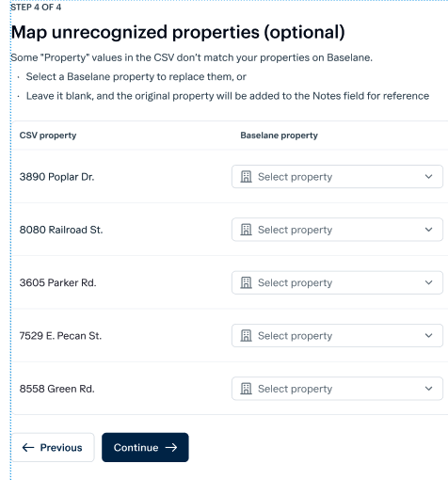Image resolution: width=448 pixels, height=480 pixels.
Task: Open Select property box for 3890 Poplar Dr.
Action: tap(337, 177)
